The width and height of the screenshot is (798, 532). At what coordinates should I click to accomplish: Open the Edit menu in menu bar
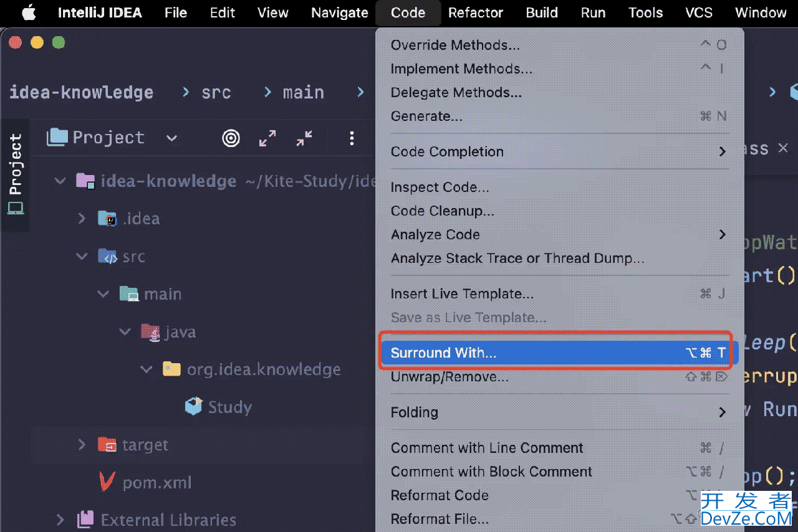(x=223, y=12)
